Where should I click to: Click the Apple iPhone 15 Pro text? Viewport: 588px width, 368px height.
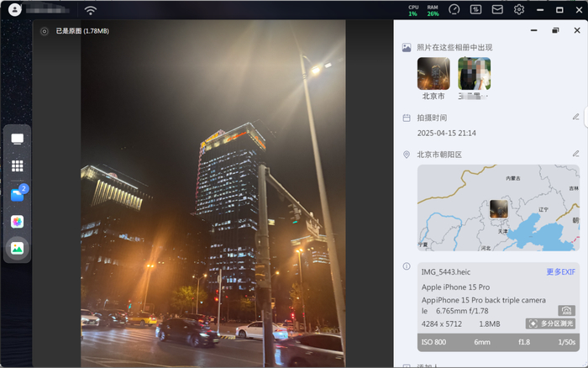(x=455, y=287)
